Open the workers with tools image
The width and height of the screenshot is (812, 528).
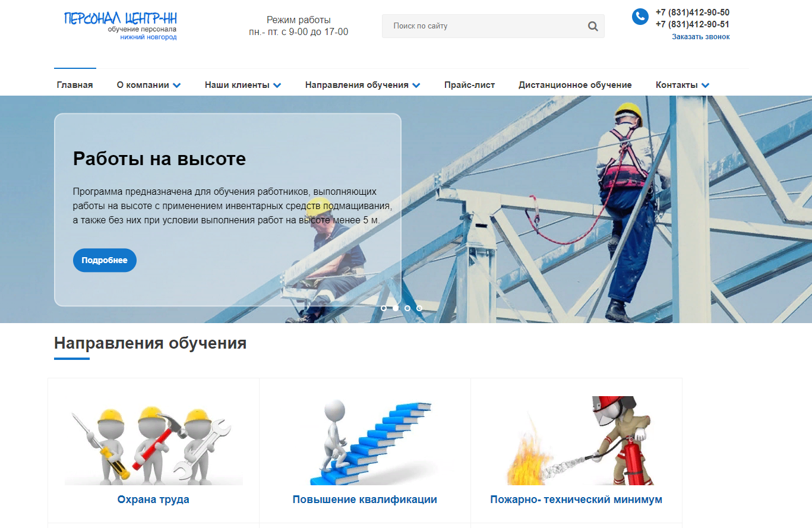(x=153, y=441)
